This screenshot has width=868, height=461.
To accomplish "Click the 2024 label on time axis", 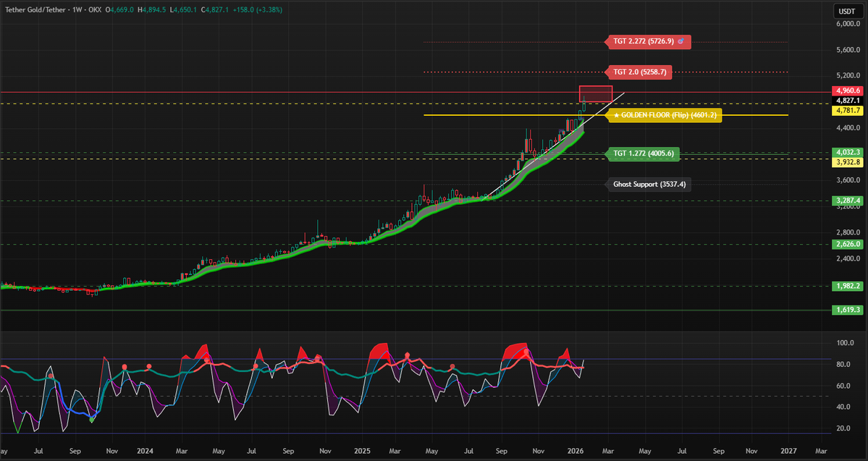I will (146, 451).
